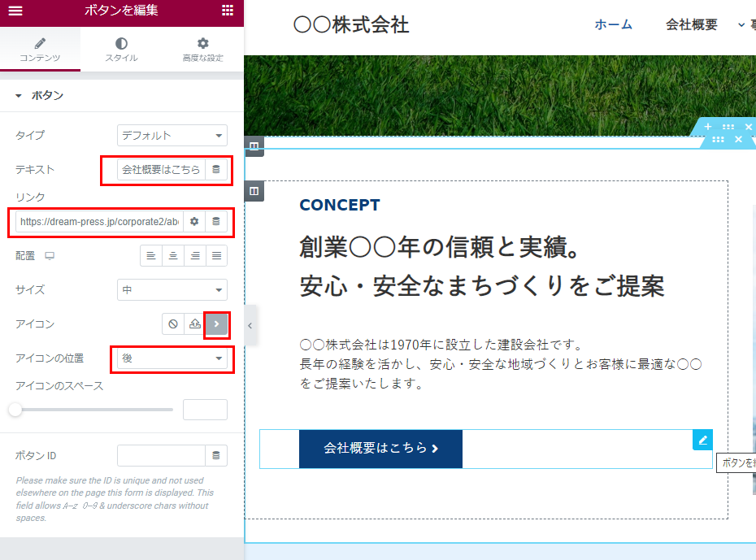The height and width of the screenshot is (560, 756).
Task: Switch to the 高度な設定 tab
Action: (x=202, y=49)
